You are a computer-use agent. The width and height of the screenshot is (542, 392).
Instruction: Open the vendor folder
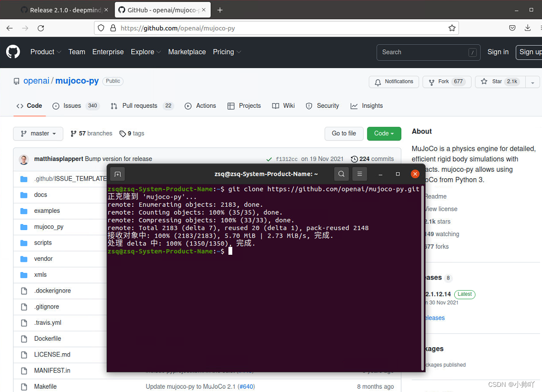pyautogui.click(x=43, y=259)
